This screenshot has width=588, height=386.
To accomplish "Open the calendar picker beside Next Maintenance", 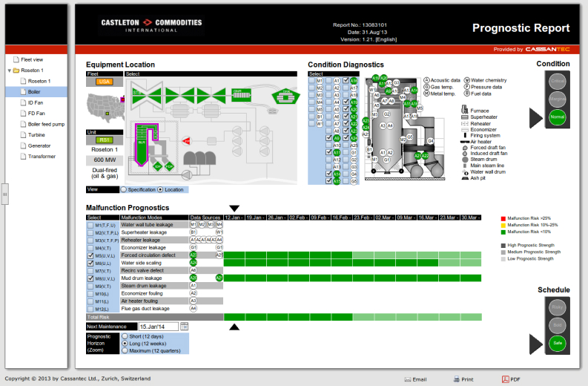I will coord(184,327).
